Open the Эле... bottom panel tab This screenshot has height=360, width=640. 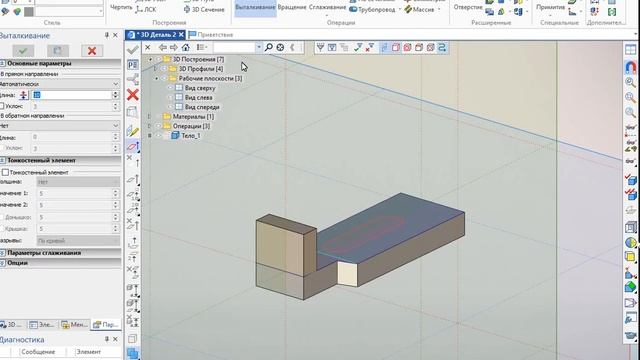pos(42,324)
